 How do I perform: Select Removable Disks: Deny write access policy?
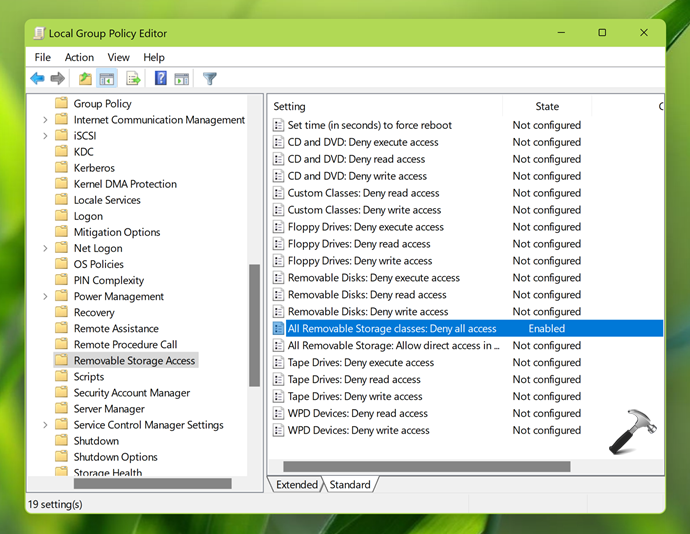click(x=368, y=311)
